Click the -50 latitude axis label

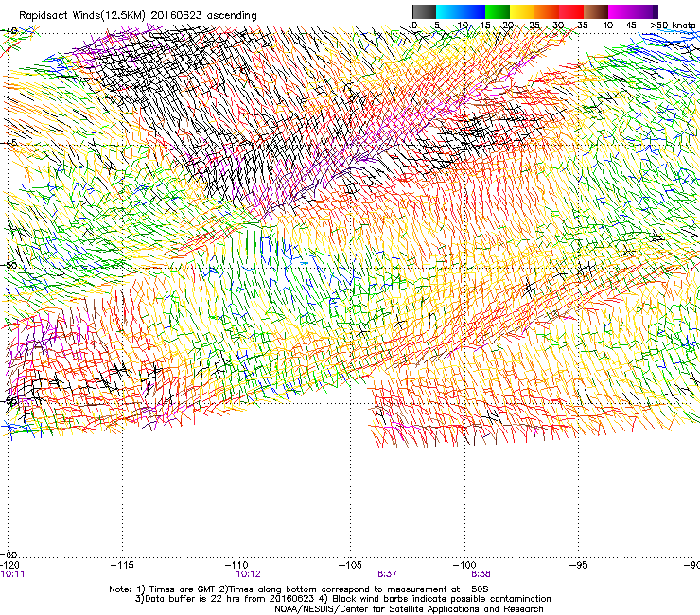point(9,265)
